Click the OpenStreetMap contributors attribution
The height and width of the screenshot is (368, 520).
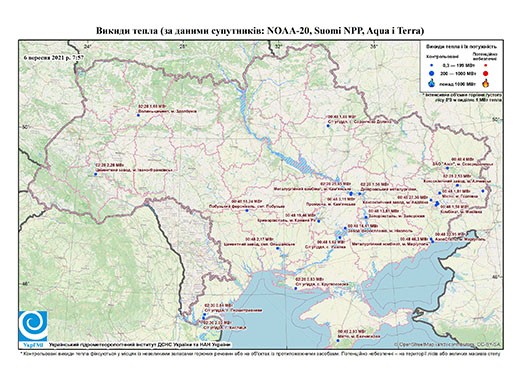447,344
